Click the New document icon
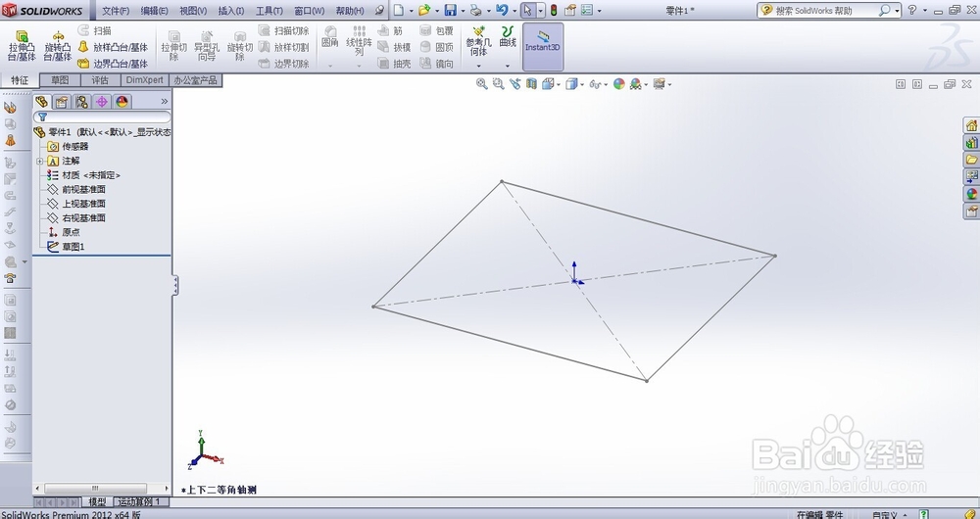 click(398, 10)
